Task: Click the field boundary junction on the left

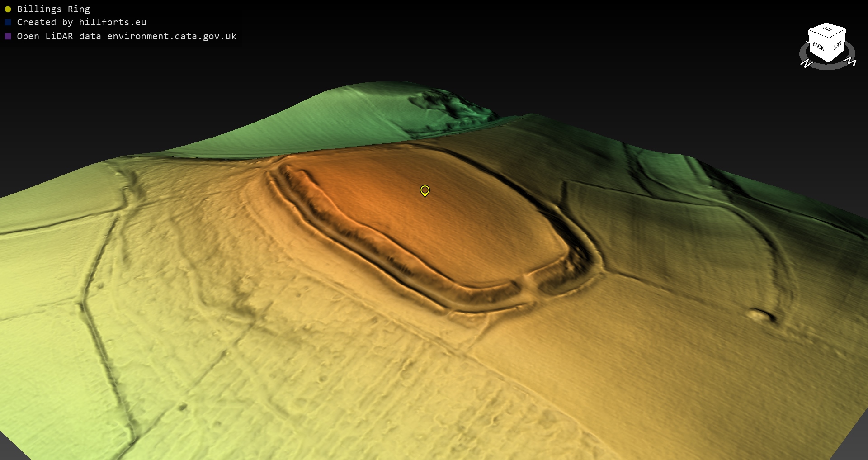Action: (82, 303)
